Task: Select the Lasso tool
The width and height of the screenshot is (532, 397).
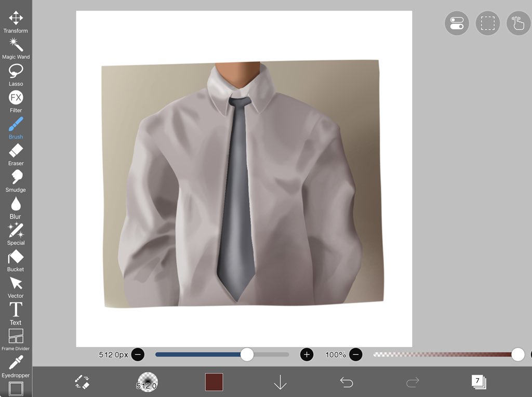Action: click(x=16, y=75)
